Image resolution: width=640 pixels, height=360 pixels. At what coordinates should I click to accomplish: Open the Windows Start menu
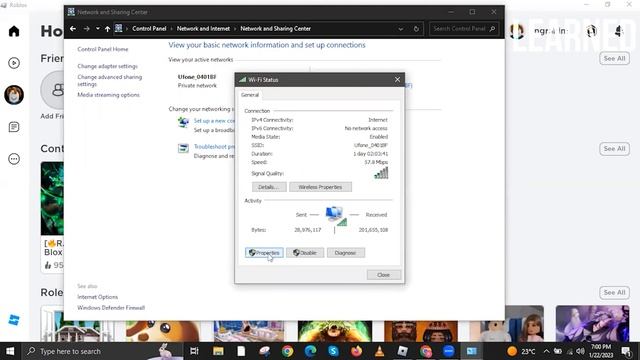[x=10, y=351]
